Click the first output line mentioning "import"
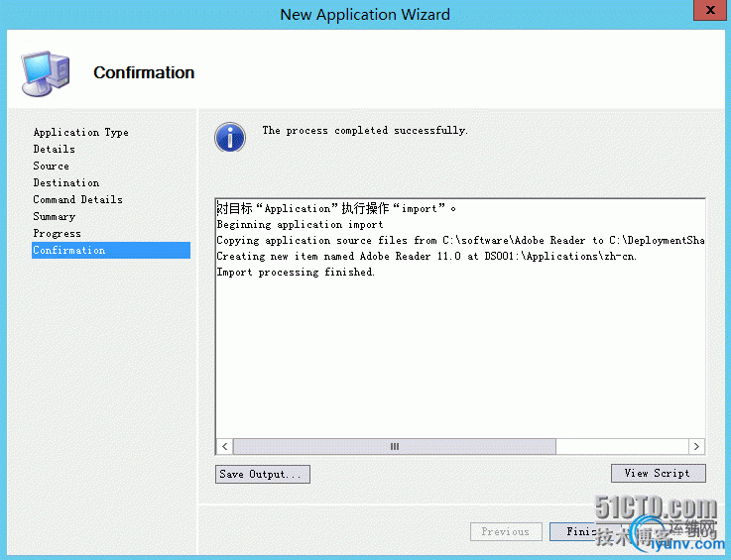Screen dimensions: 731x560 coord(336,208)
